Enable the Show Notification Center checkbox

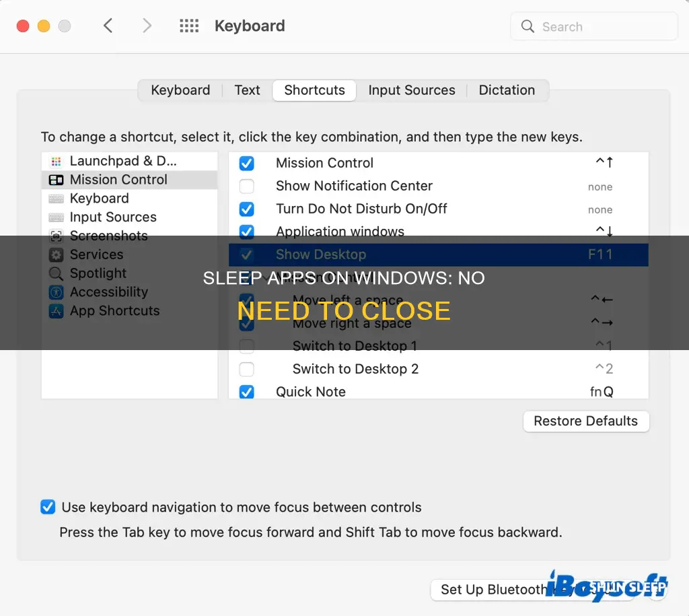[x=246, y=186]
